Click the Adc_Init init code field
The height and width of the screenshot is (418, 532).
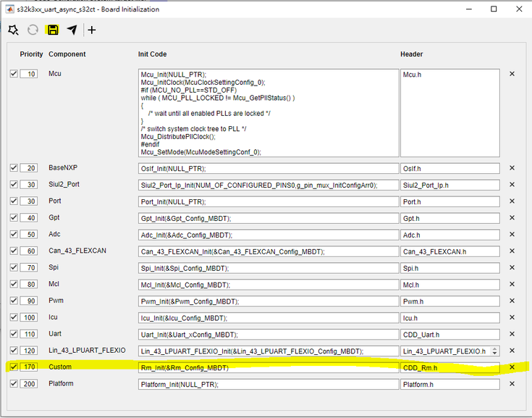[x=269, y=235]
